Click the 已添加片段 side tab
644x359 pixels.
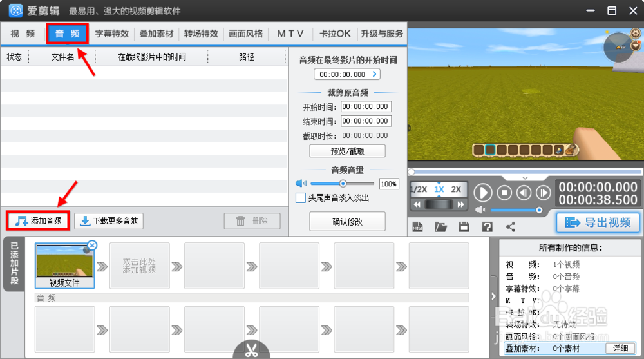[x=14, y=264]
